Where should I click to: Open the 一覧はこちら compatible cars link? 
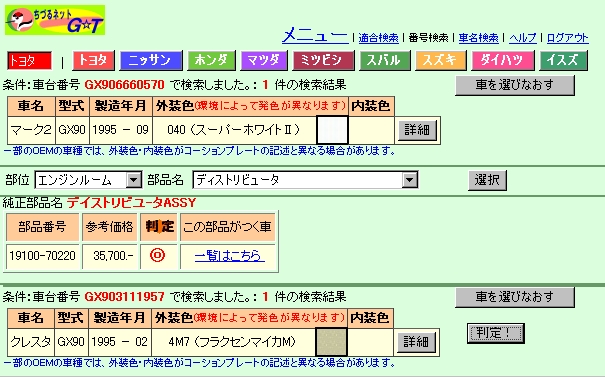(x=230, y=256)
